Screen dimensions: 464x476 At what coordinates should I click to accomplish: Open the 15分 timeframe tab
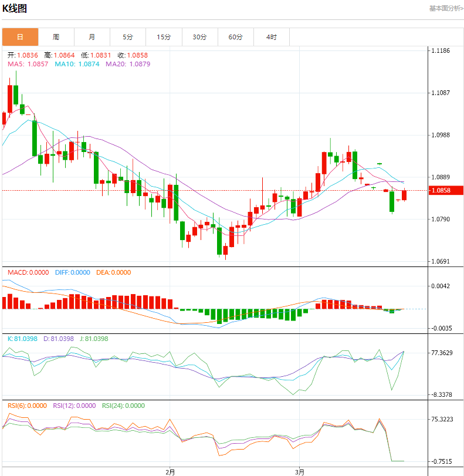(x=164, y=37)
